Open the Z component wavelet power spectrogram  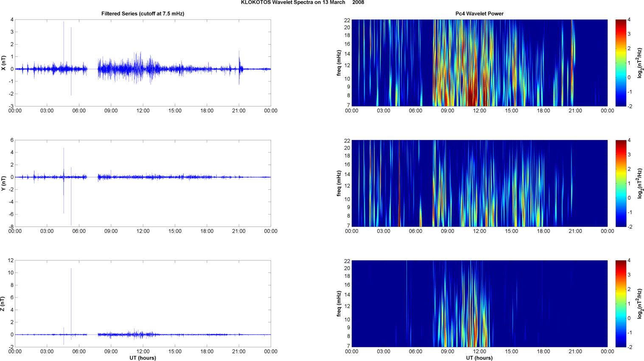coord(479,304)
